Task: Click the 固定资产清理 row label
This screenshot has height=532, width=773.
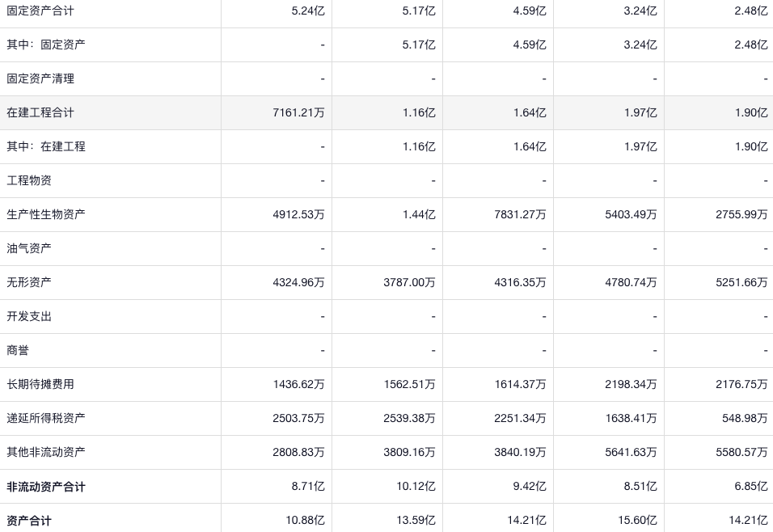Action: pyautogui.click(x=40, y=78)
